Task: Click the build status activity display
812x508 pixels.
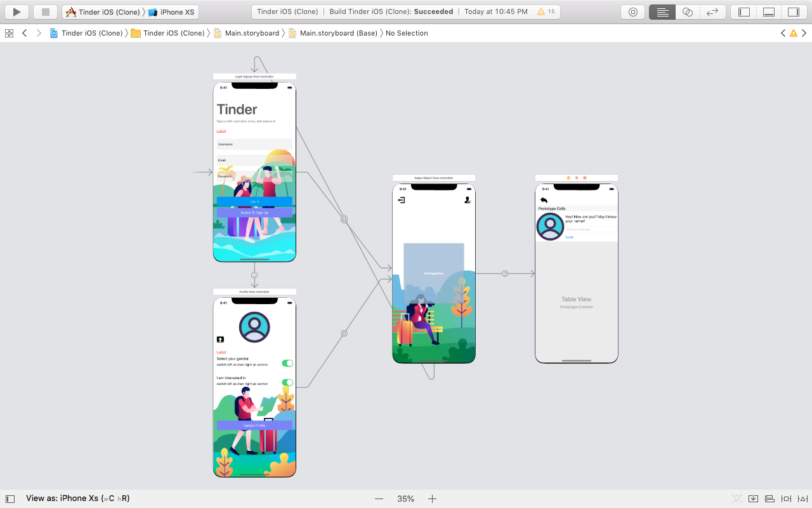Action: 406,12
